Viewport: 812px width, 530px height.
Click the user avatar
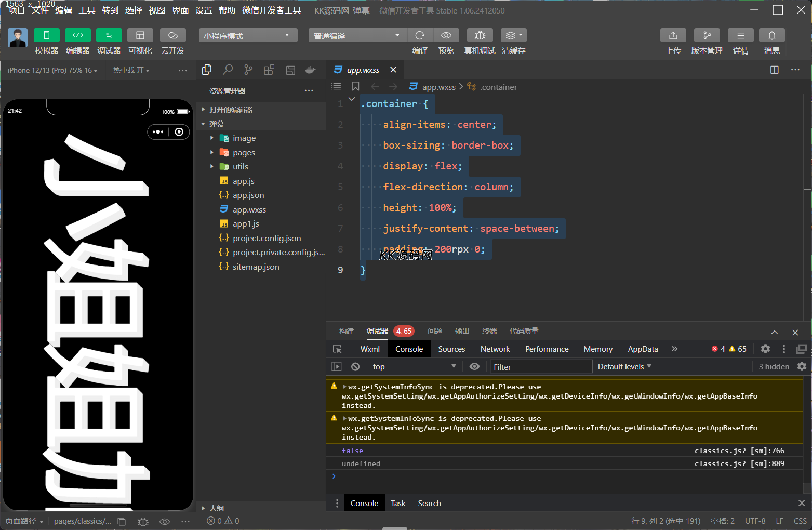(18, 38)
